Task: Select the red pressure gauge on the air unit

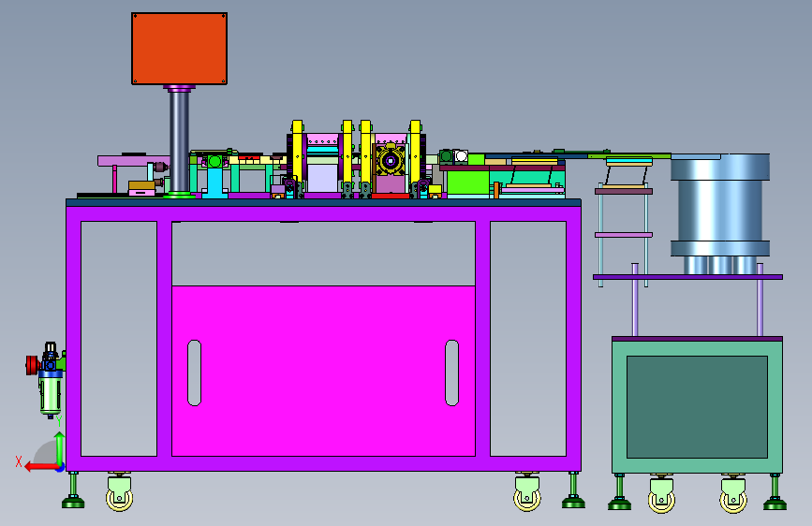Action: point(33,364)
